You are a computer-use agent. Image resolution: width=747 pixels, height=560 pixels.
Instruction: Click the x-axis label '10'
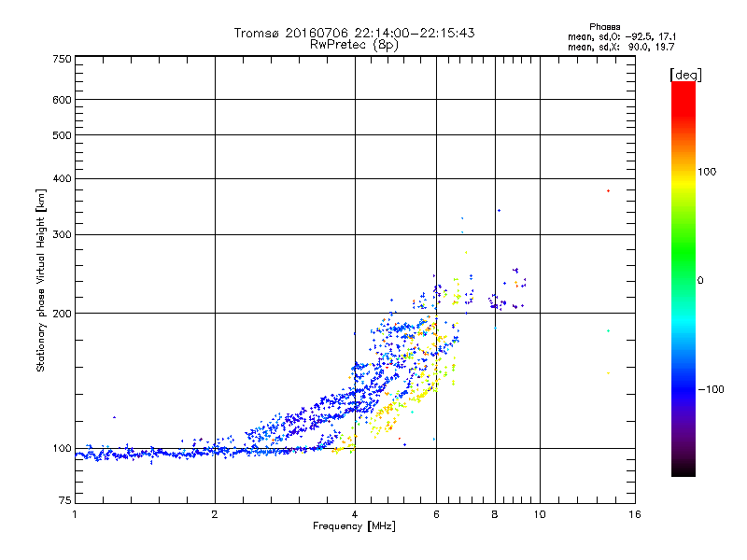click(540, 514)
